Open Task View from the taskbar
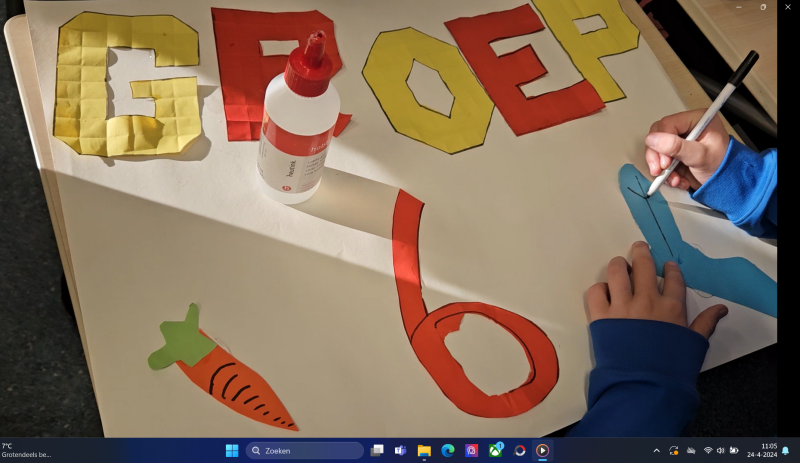This screenshot has width=800, height=463. [377, 451]
